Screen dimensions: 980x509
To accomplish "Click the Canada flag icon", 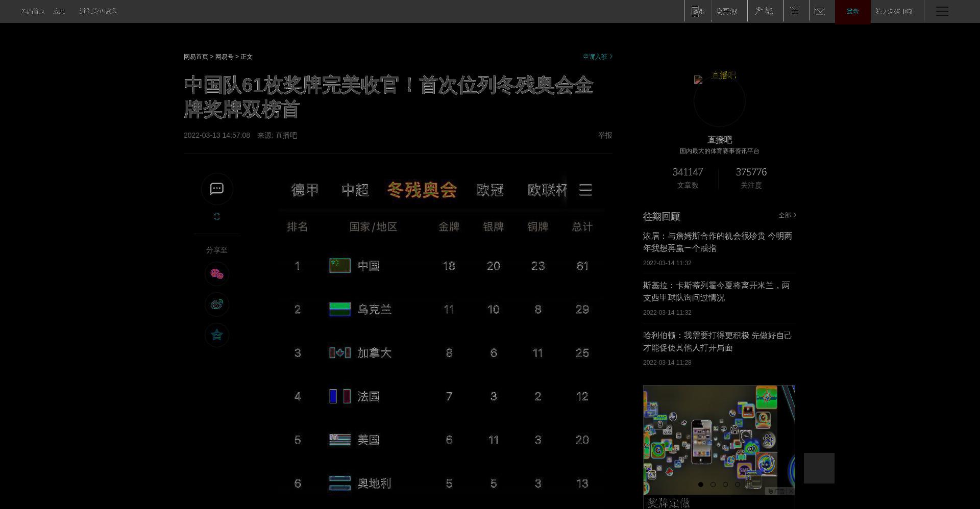I will (x=340, y=353).
